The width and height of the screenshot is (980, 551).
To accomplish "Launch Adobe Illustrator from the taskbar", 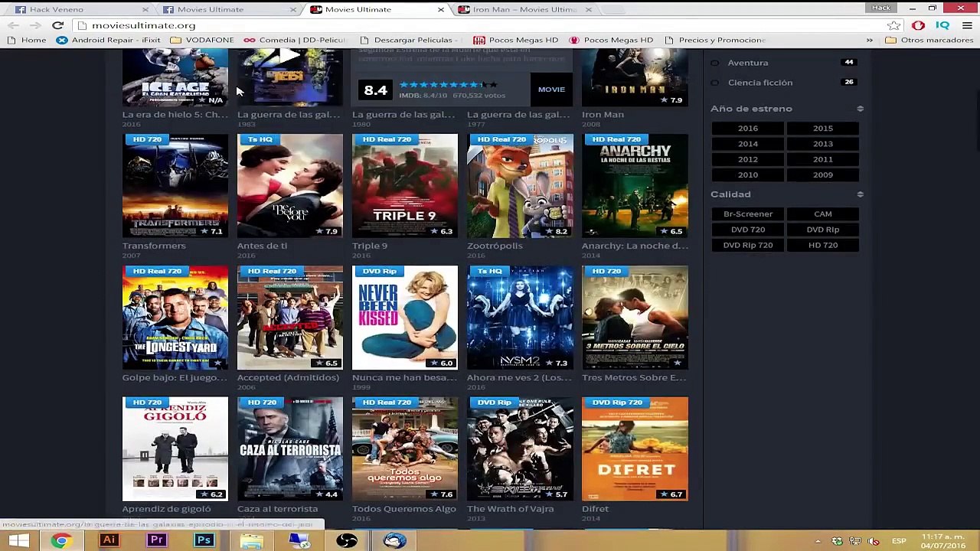I will [x=109, y=541].
